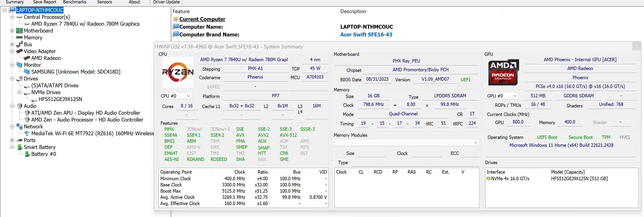Viewport: 644px width, 217px height.
Task: Open the Summary toolbar item
Action: point(15,2)
